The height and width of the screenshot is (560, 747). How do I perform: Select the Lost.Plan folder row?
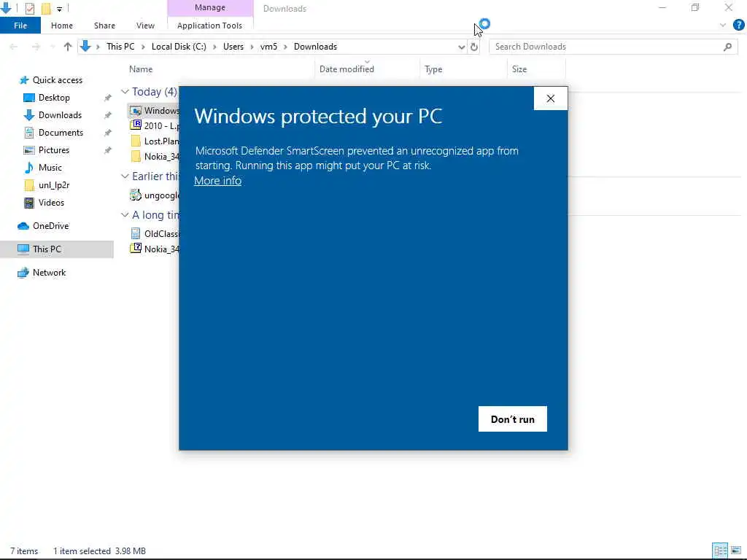pyautogui.click(x=155, y=141)
